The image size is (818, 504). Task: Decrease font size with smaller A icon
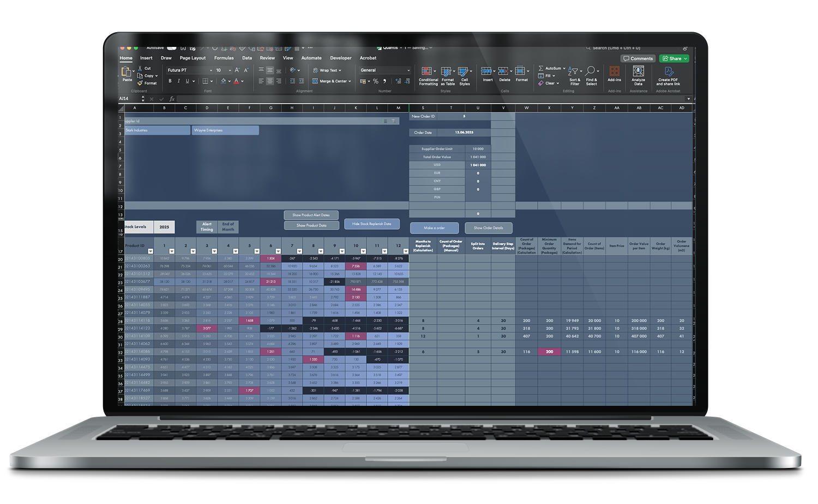246,70
